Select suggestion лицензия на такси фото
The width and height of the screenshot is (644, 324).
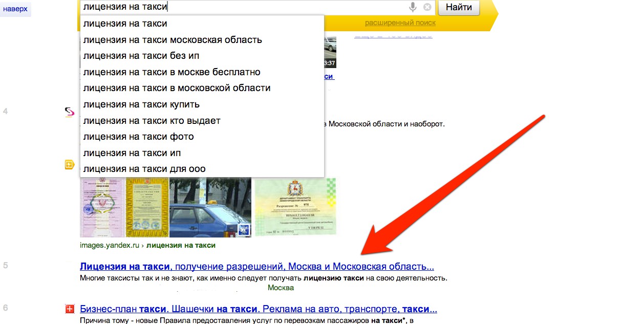click(x=202, y=137)
